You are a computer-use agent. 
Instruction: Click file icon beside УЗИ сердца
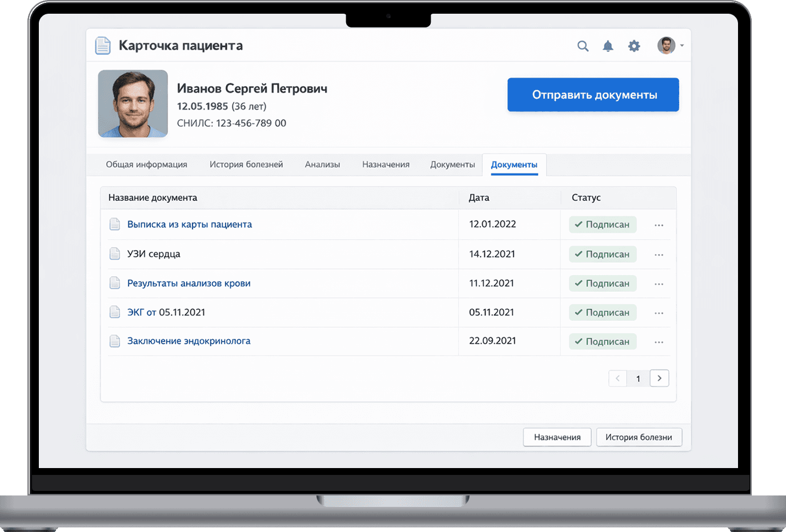(x=115, y=254)
